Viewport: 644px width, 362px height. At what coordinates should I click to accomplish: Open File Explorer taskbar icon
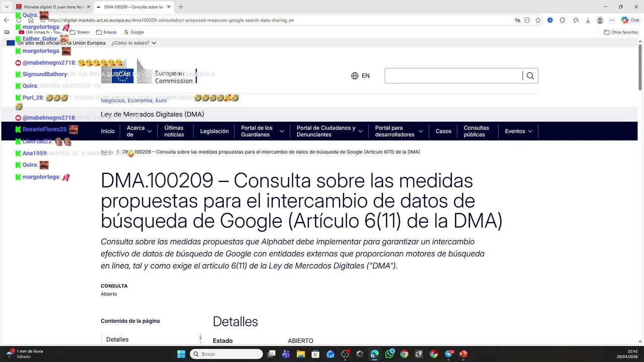click(x=301, y=354)
